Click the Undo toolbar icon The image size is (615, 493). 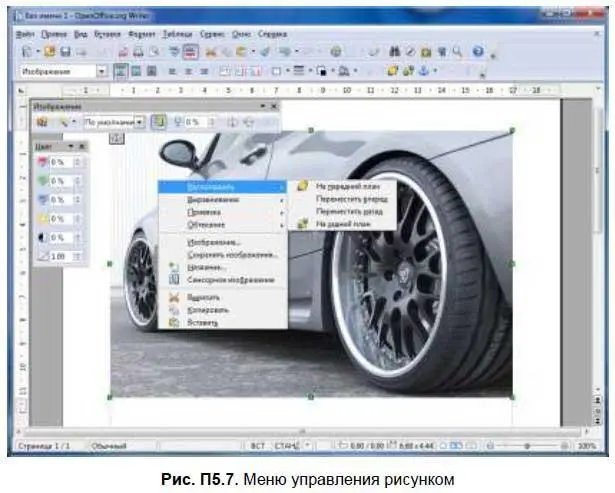pyautogui.click(x=284, y=51)
